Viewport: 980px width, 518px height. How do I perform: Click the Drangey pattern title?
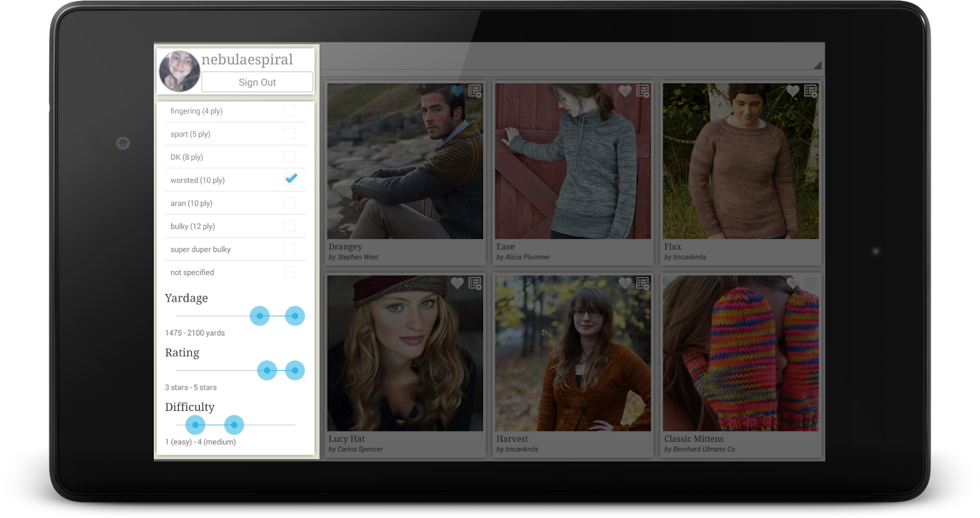pyautogui.click(x=345, y=247)
